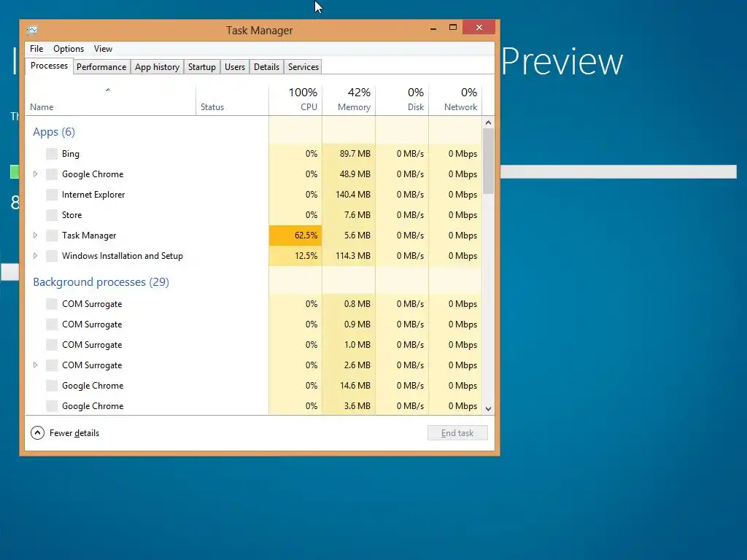Switch to the Details tab

click(266, 67)
